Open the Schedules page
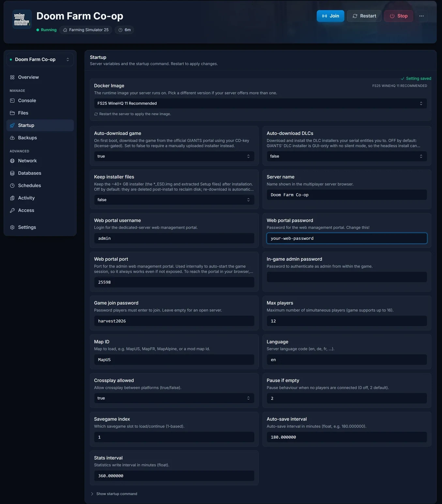This screenshot has width=442, height=504. (40, 186)
